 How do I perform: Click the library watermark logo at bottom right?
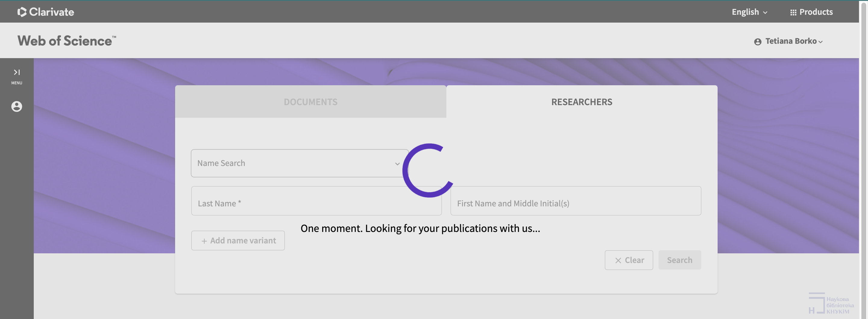click(831, 304)
